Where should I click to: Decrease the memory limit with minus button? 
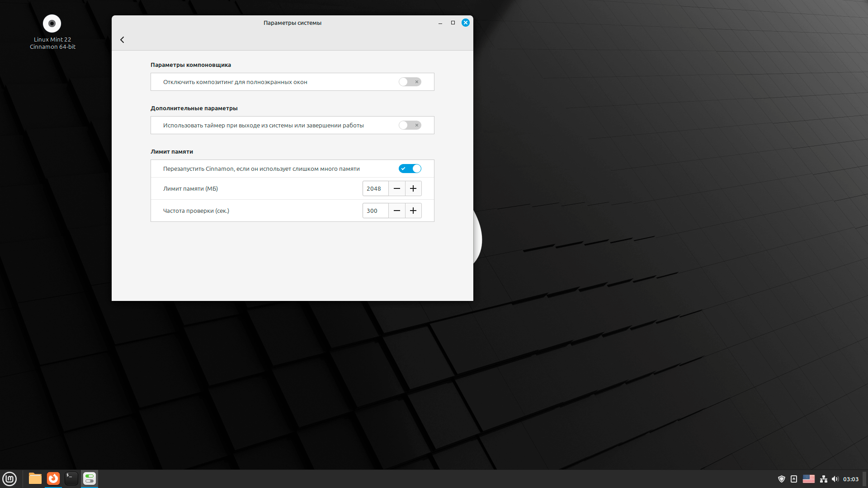[397, 188]
